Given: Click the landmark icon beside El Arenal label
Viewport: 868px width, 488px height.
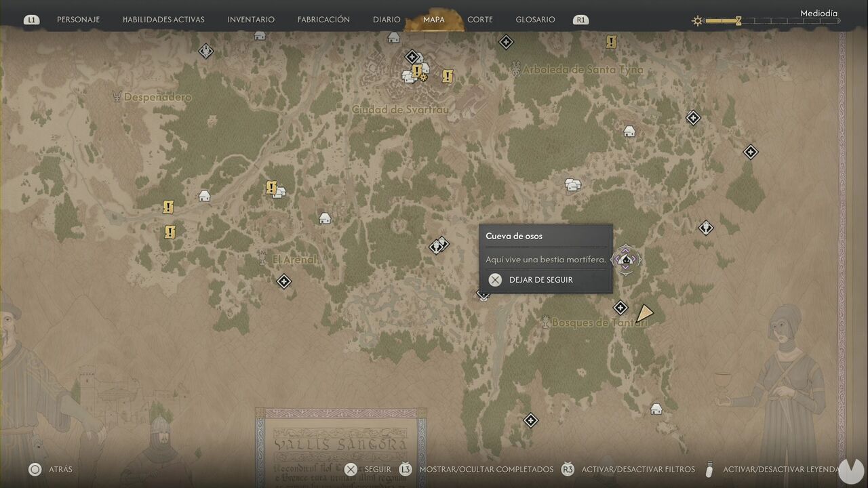Looking at the screenshot, I should (263, 258).
